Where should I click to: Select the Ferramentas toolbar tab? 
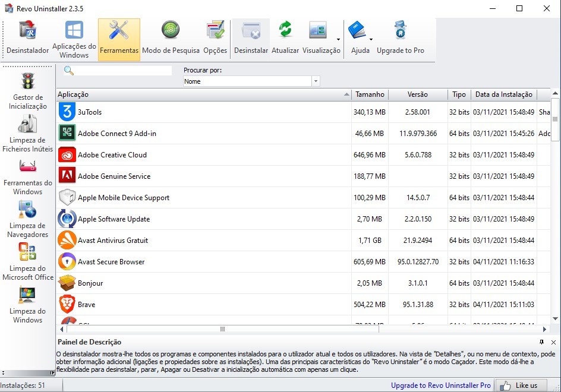119,39
